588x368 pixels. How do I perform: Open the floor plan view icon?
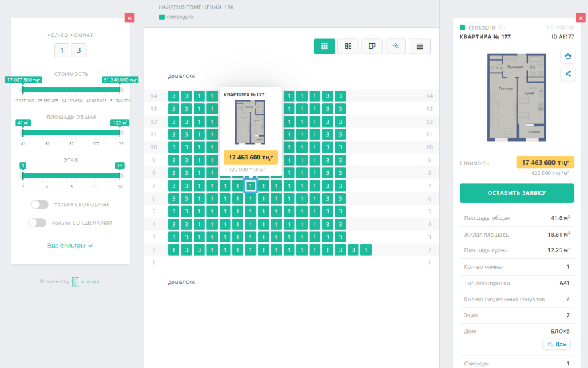point(372,46)
